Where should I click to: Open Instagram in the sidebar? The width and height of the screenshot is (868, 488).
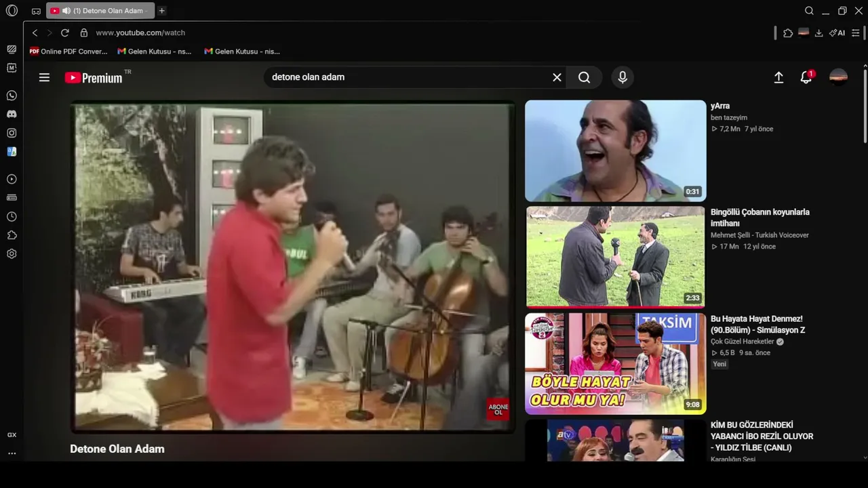tap(12, 133)
